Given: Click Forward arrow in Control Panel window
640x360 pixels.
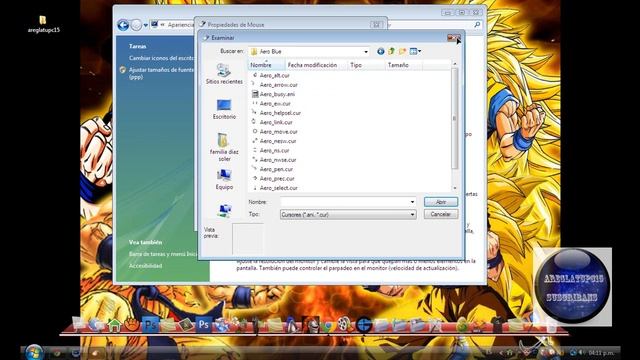Looking at the screenshot, I should [136, 25].
